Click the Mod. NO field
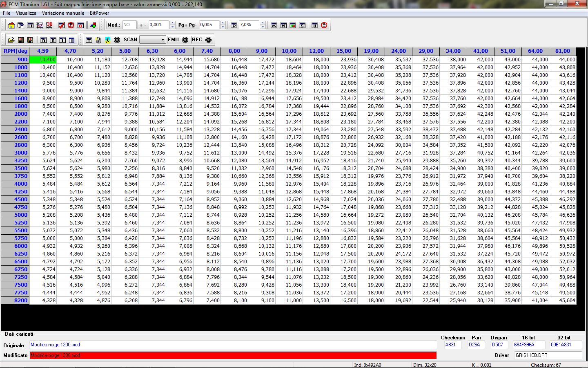Image resolution: width=588 pixels, height=368 pixels. (129, 25)
